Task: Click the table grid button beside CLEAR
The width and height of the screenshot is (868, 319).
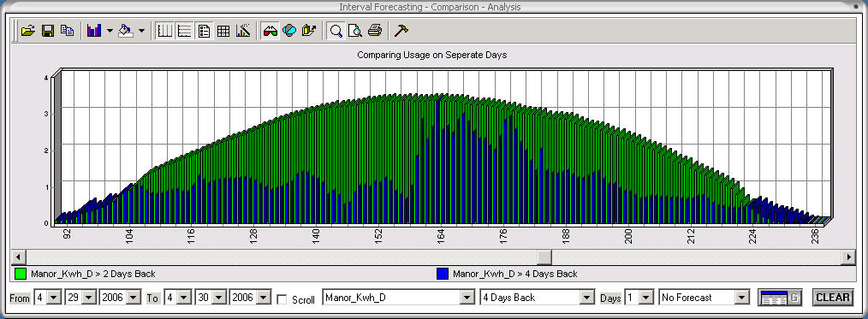Action: point(780,298)
